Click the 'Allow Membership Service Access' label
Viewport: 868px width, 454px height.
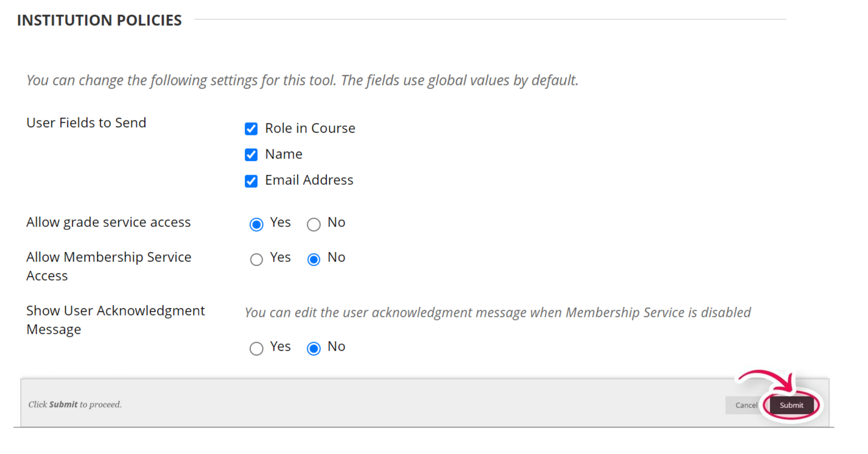[x=109, y=266]
